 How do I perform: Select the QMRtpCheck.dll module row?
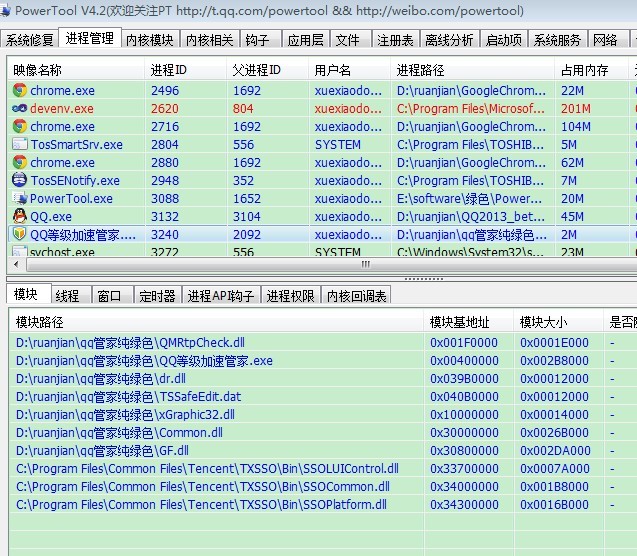click(323, 342)
